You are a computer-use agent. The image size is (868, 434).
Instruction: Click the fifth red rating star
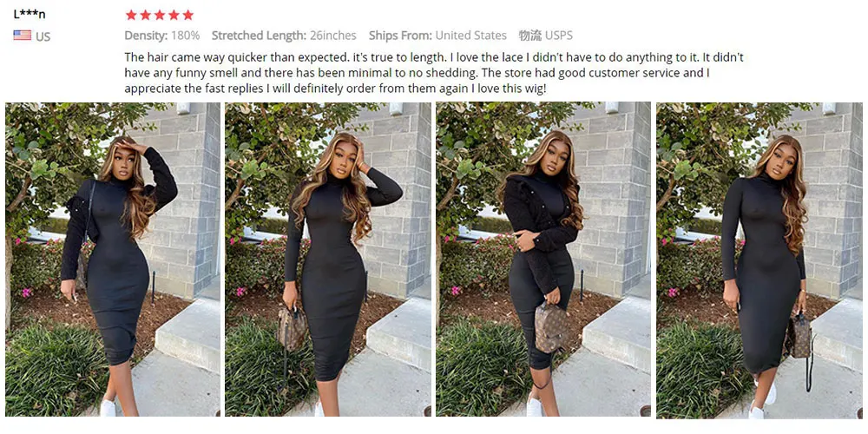pos(188,15)
